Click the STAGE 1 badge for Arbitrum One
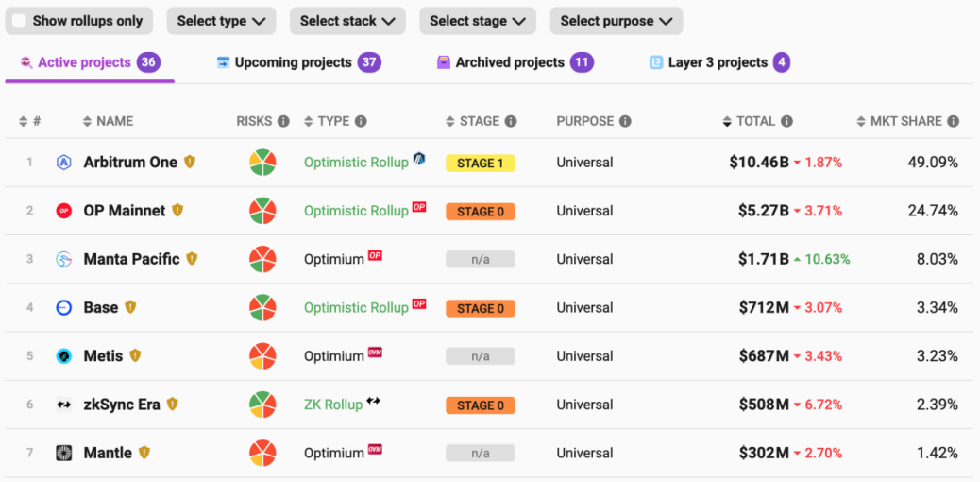The height and width of the screenshot is (482, 980). point(480,164)
